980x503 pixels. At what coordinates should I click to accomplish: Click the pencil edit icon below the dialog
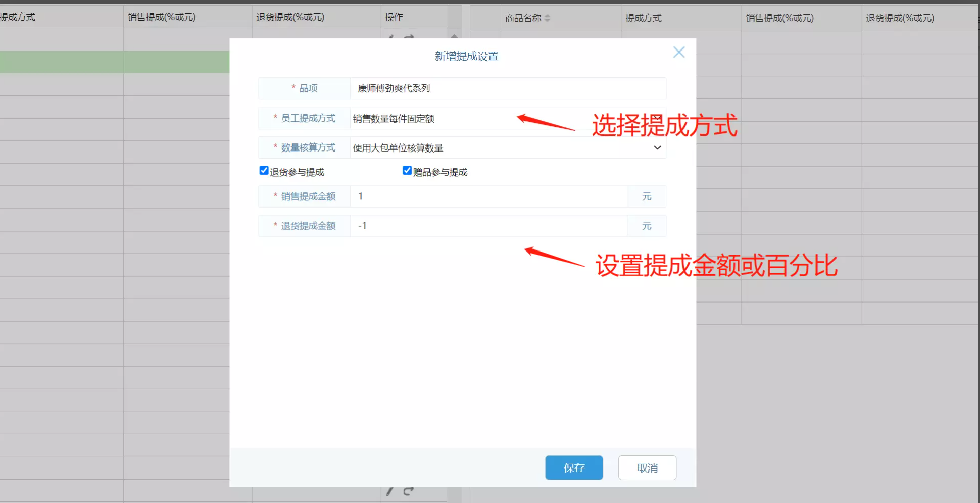tap(390, 491)
